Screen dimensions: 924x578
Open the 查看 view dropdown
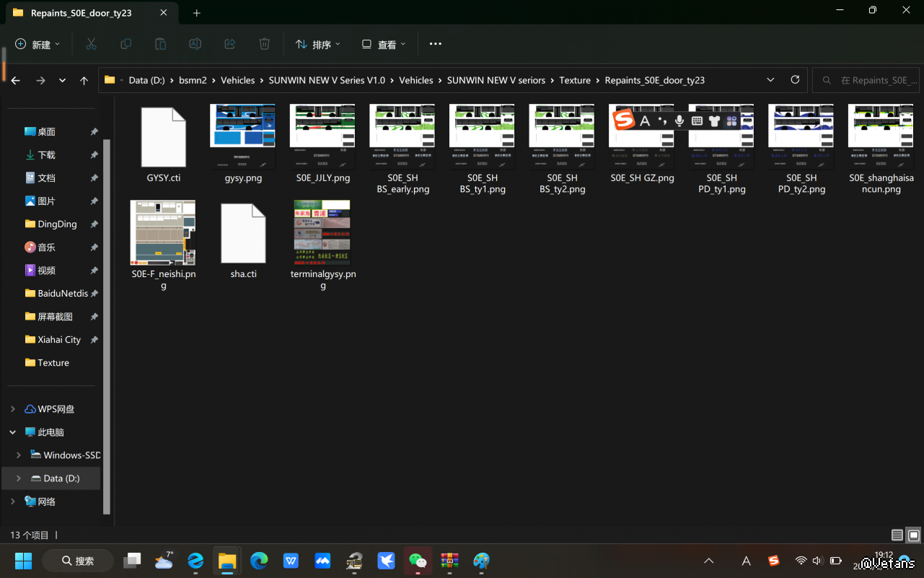tap(384, 45)
